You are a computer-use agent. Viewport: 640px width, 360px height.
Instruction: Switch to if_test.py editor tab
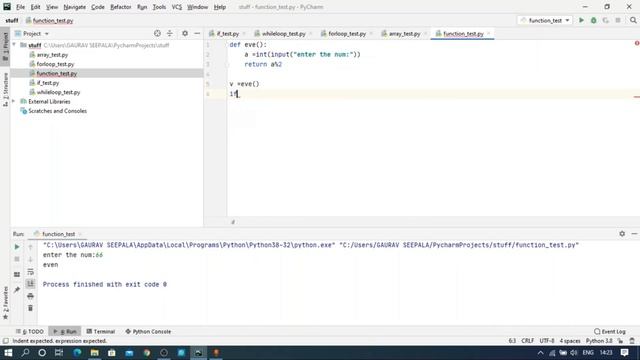[x=227, y=33]
